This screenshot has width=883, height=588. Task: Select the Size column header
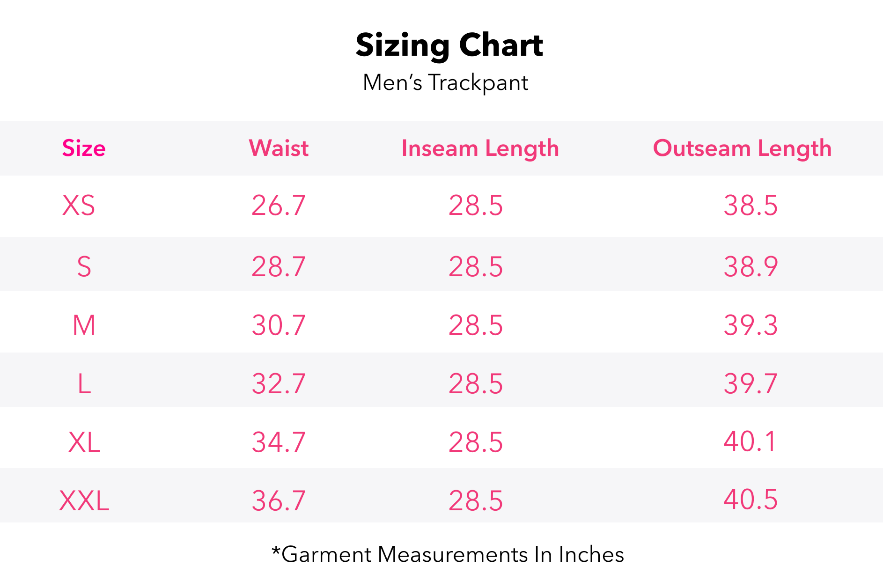coord(84,148)
